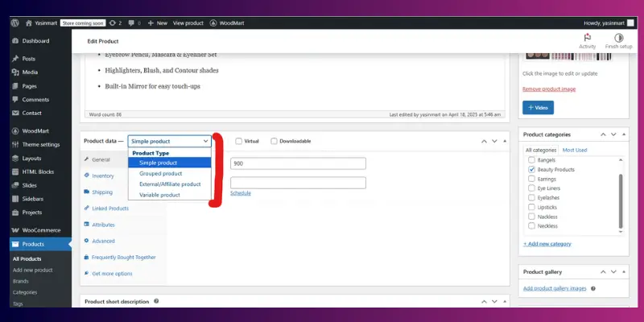The width and height of the screenshot is (644, 322).
Task: Move Product categories panel up
Action: [x=603, y=134]
